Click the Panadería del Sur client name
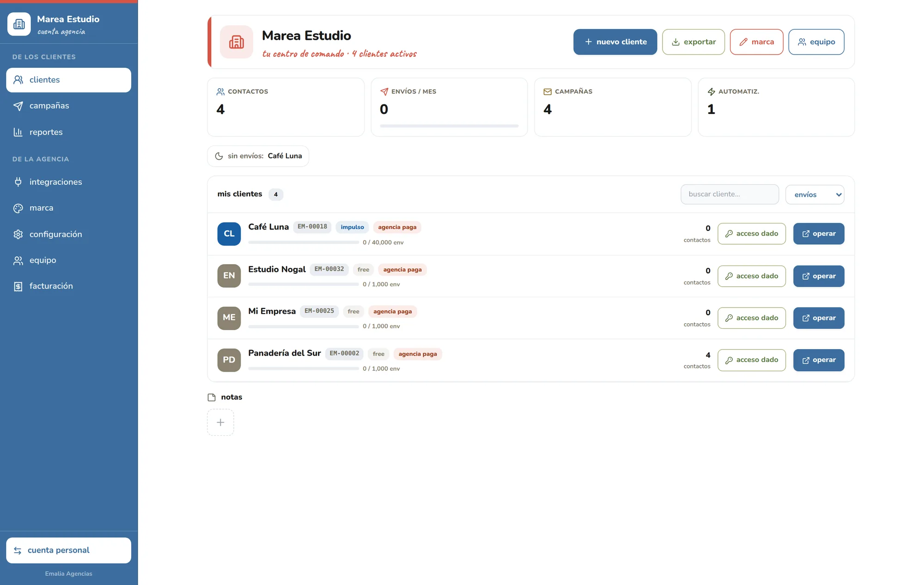 tap(285, 353)
